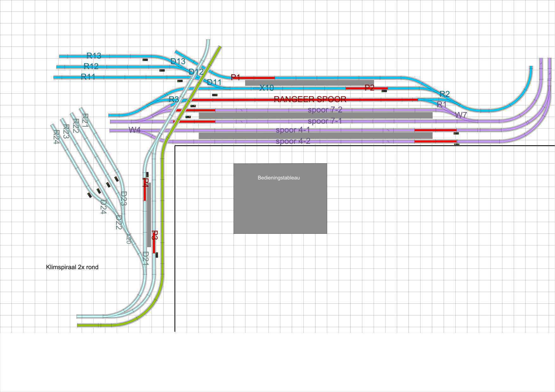Click the R12 track label

pyautogui.click(x=91, y=66)
